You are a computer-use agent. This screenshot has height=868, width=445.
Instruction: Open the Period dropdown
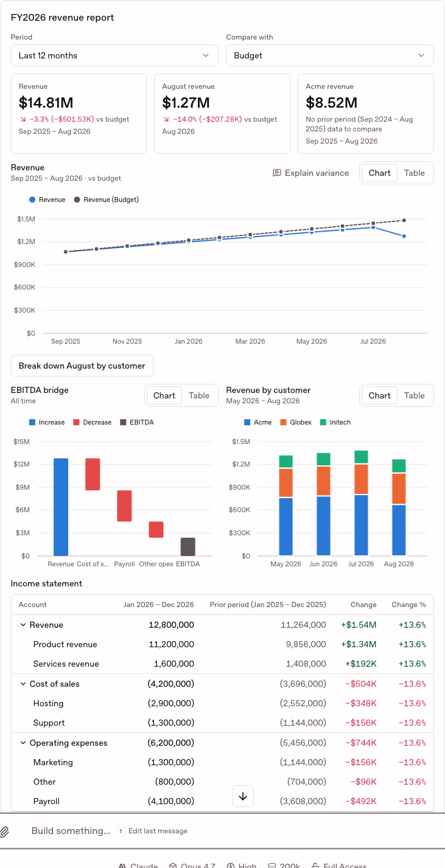(114, 55)
